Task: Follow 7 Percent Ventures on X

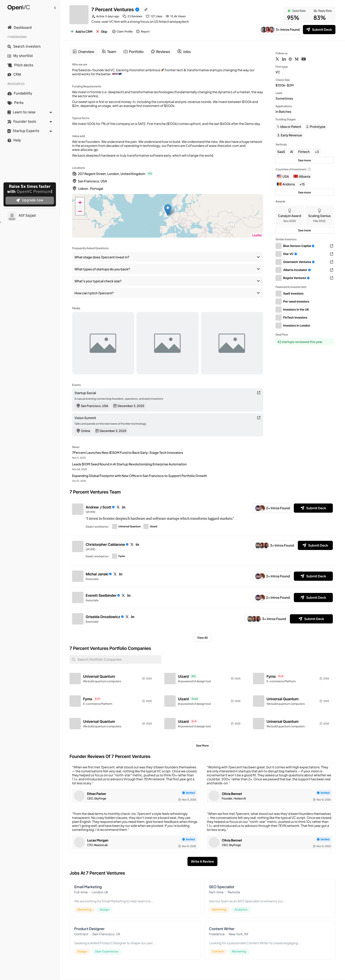Action: click(x=277, y=59)
